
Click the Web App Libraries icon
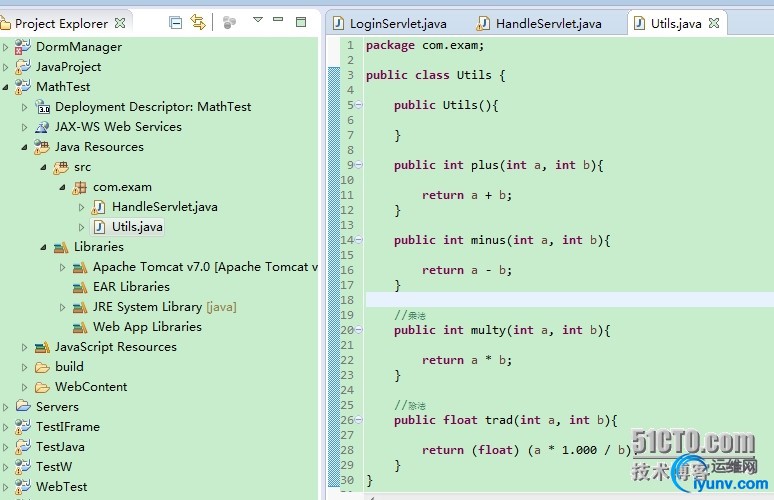point(79,327)
